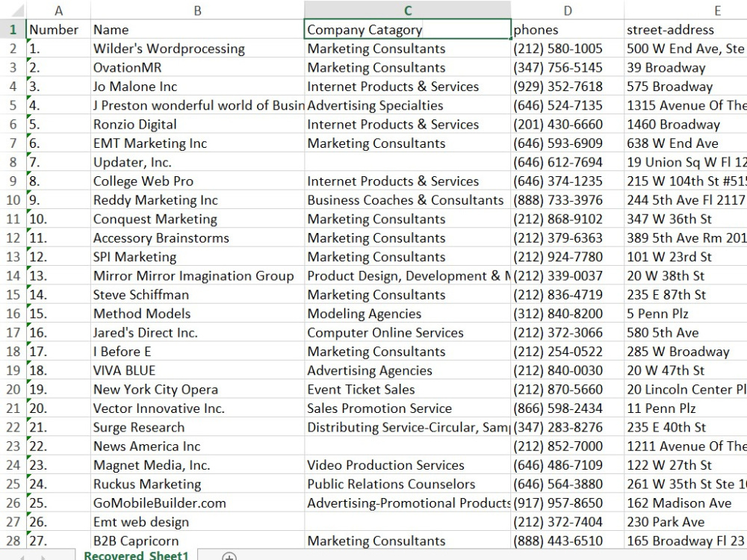Image resolution: width=747 pixels, height=560 pixels.
Task: Select the cell 'Reddy Marketing Inc'
Action: (197, 200)
